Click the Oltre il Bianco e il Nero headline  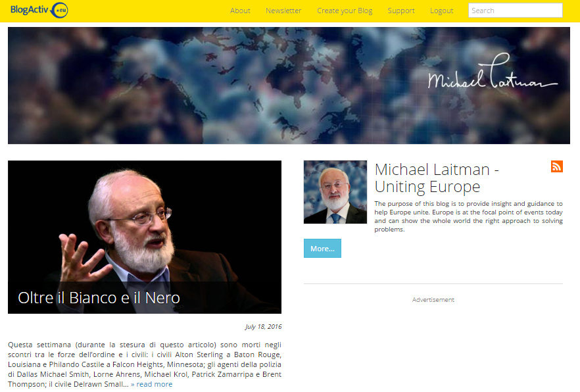pos(99,298)
